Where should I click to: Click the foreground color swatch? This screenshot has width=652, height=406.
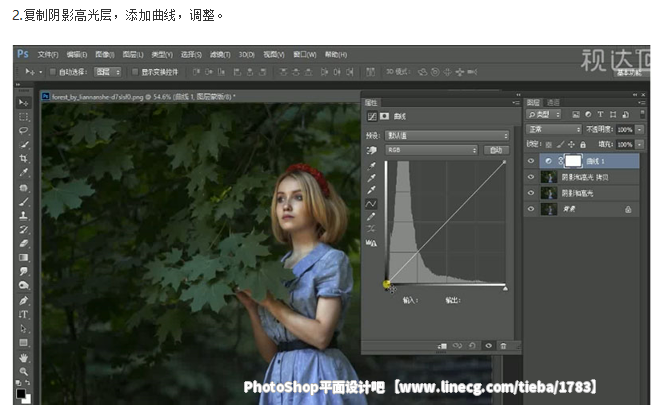(x=21, y=394)
